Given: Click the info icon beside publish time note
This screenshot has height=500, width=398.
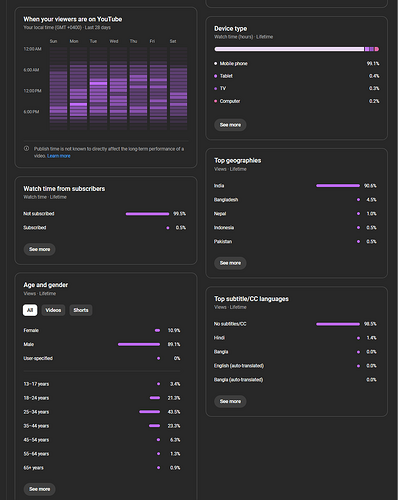Looking at the screenshot, I should pyautogui.click(x=26, y=149).
